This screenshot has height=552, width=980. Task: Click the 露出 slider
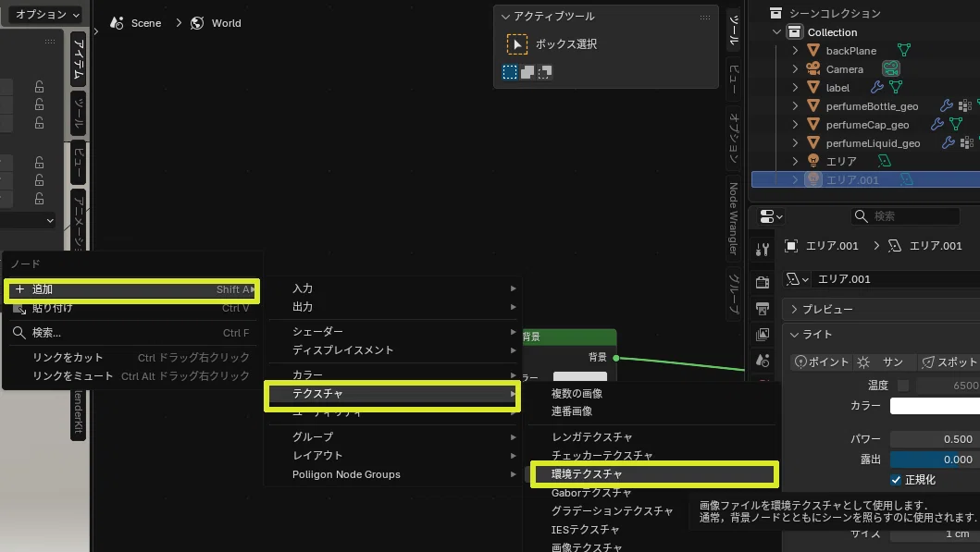(935, 460)
